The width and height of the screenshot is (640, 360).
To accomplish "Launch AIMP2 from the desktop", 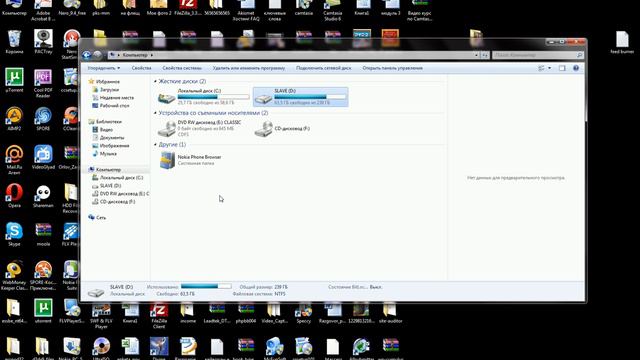I will (x=14, y=119).
